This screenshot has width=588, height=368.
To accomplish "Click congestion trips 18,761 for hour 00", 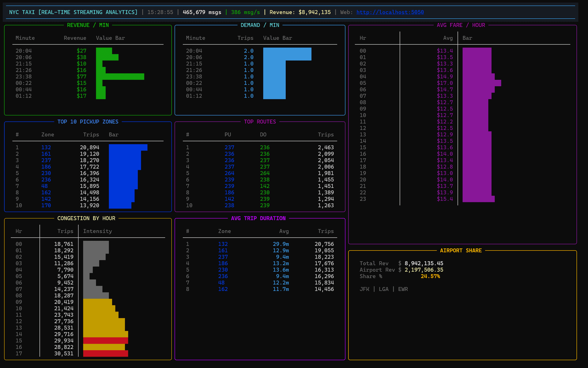I will point(64,244).
